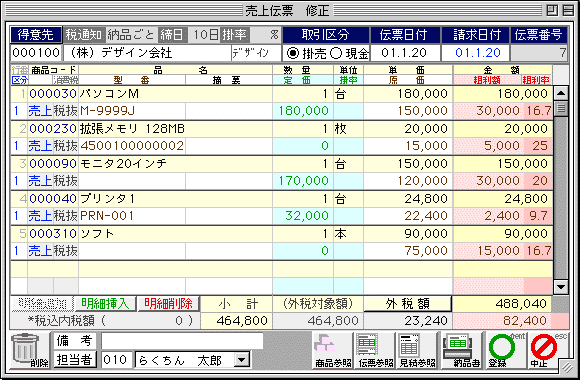Screen dimensions: 580x380
Task: Click the red 中止 cancel icon
Action: [x=547, y=350]
